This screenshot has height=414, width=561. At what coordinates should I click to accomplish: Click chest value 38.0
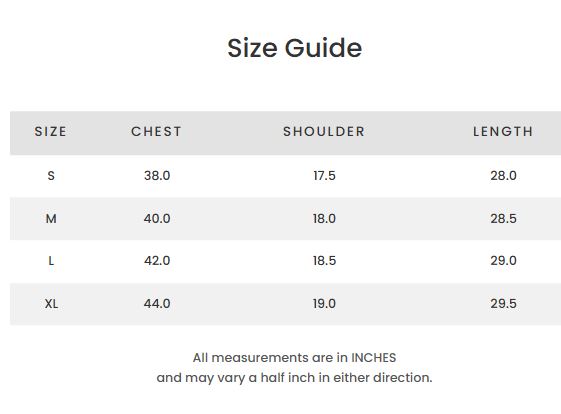coord(157,176)
